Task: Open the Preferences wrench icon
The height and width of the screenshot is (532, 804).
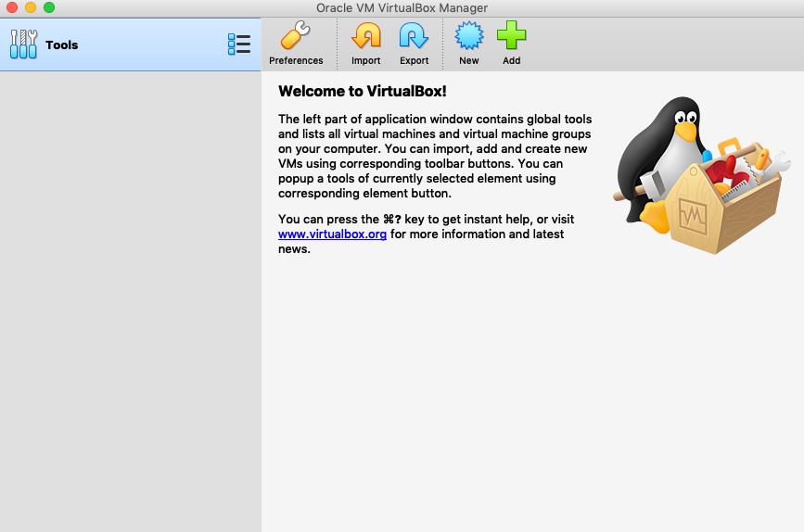Action: (295, 36)
